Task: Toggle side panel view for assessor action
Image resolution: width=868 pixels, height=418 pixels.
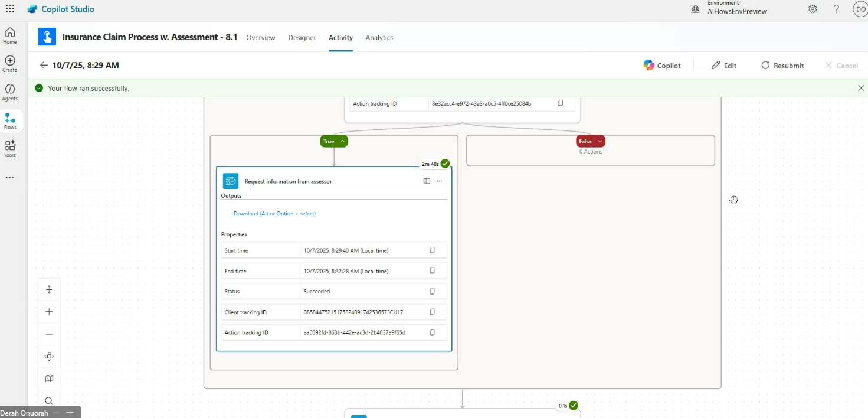Action: 427,181
